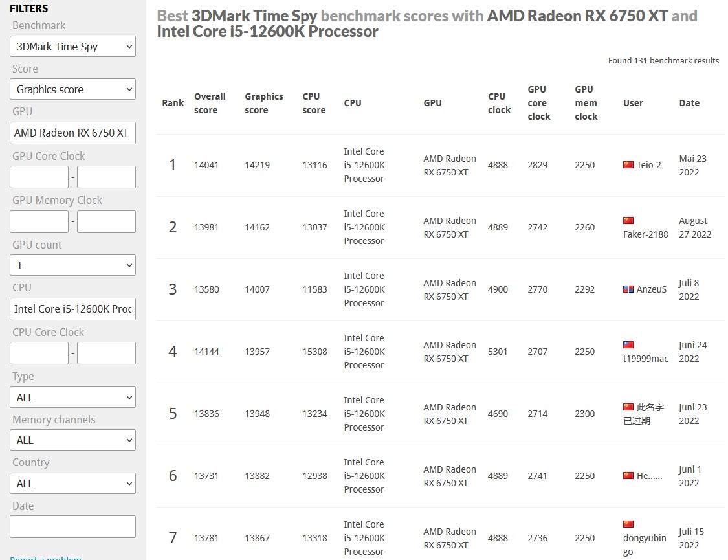Viewport: 728px width, 560px height.
Task: Click graphics score 14162 in rank 2
Action: 257,227
